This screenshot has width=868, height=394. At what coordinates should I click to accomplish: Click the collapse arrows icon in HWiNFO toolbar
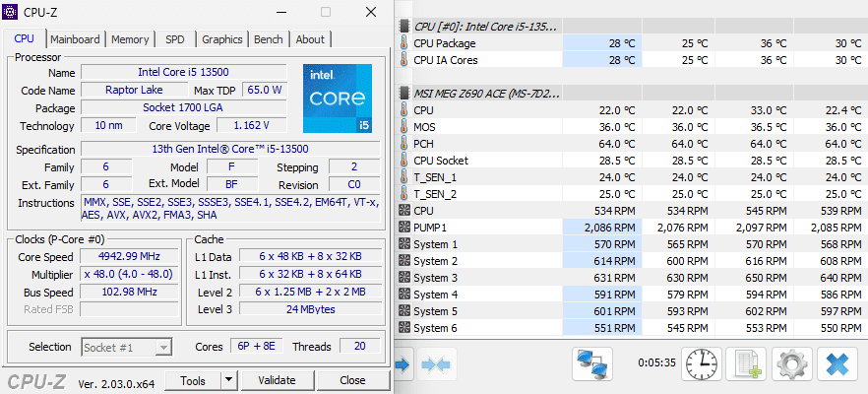[x=436, y=364]
